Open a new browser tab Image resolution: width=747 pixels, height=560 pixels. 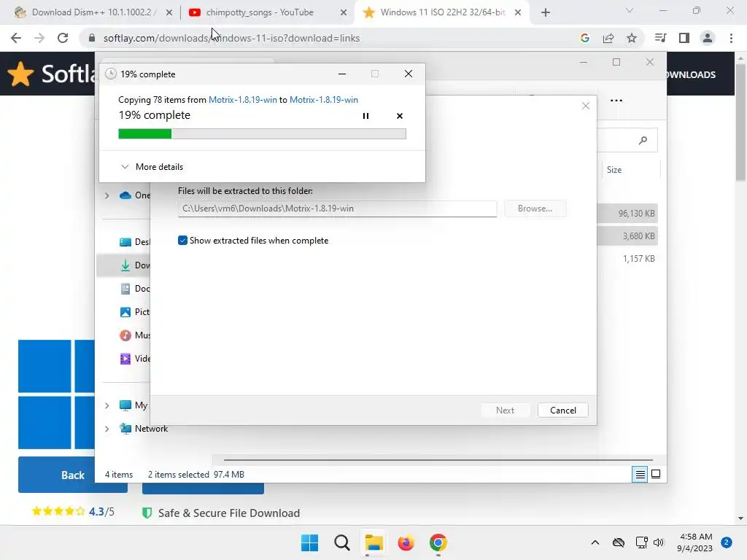(x=546, y=12)
